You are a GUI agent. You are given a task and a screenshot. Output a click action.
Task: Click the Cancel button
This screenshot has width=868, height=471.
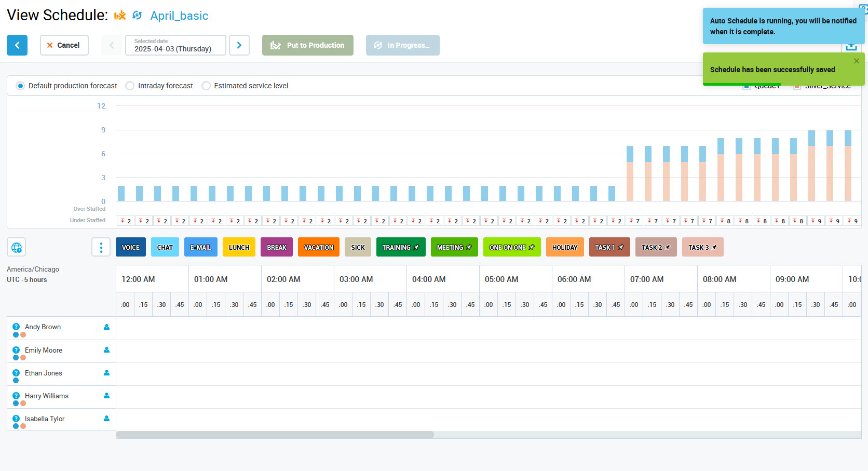point(64,45)
